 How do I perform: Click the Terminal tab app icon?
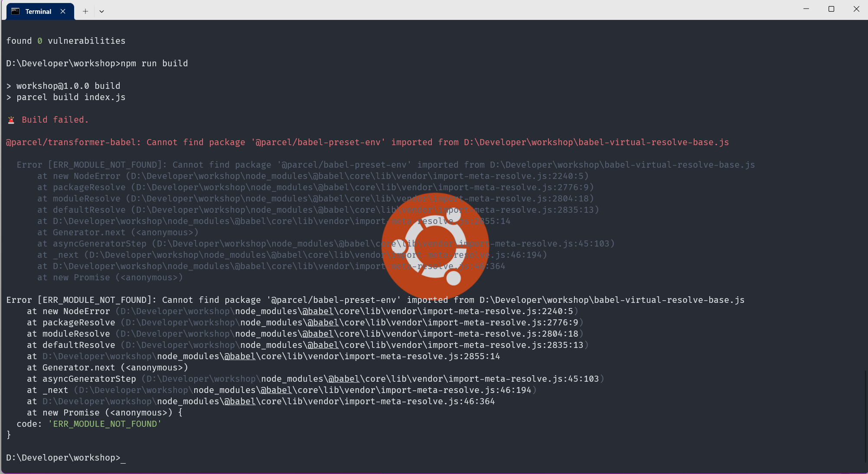click(16, 11)
